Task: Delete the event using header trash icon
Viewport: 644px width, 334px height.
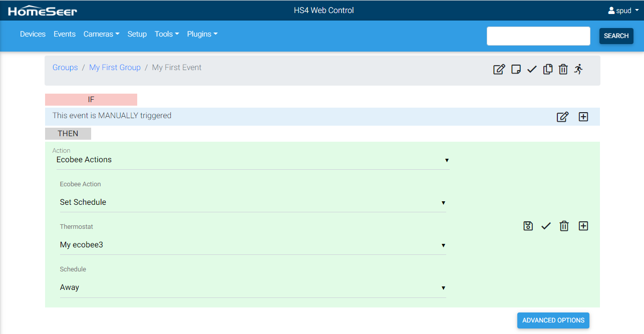Action: pyautogui.click(x=563, y=70)
